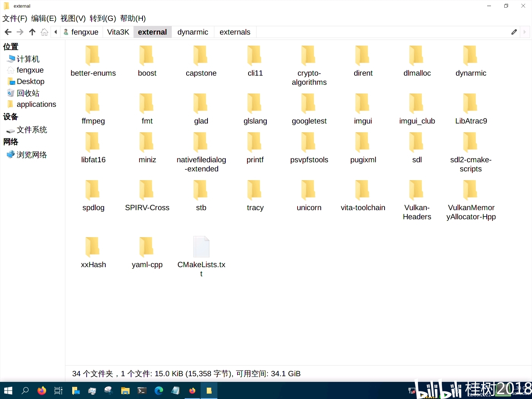
Task: Select the better-enums folder icon
Action: 93,55
